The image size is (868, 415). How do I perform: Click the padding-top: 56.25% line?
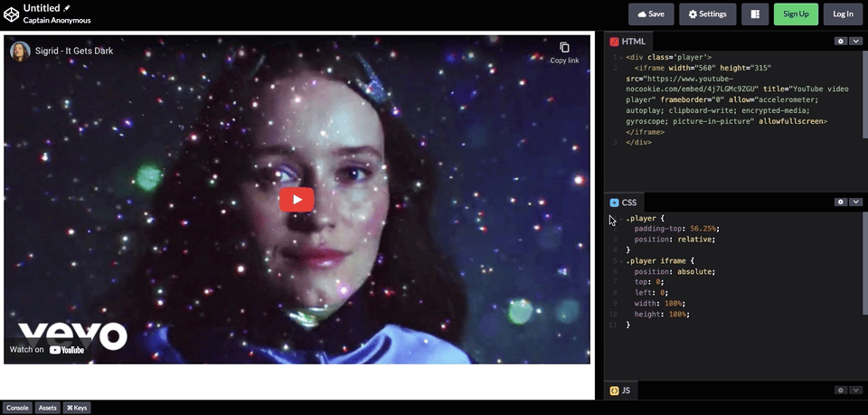(x=677, y=229)
